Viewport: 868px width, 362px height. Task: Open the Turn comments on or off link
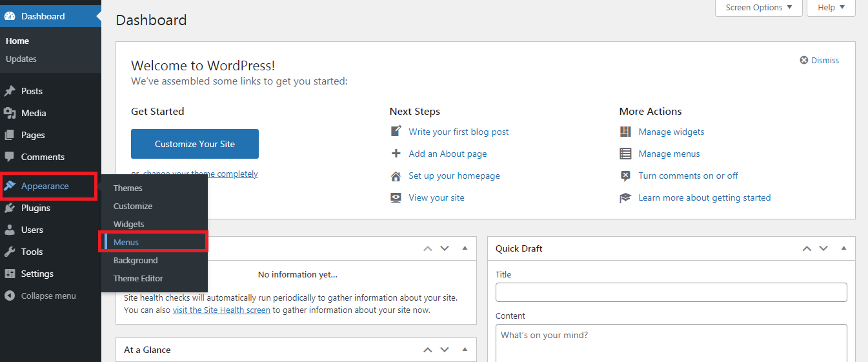click(x=689, y=176)
